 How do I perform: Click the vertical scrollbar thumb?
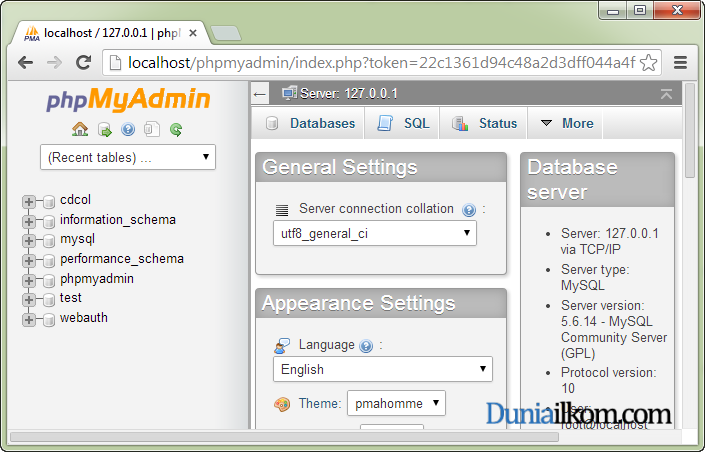690,130
